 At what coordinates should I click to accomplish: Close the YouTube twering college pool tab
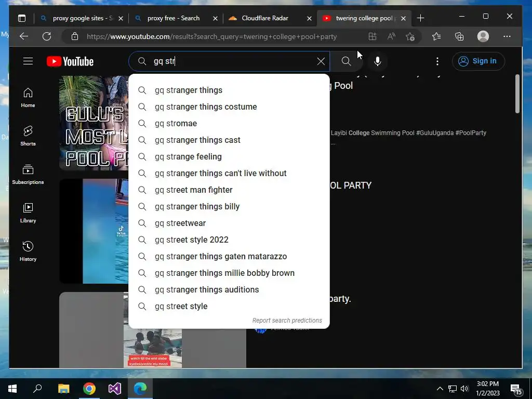(x=403, y=18)
